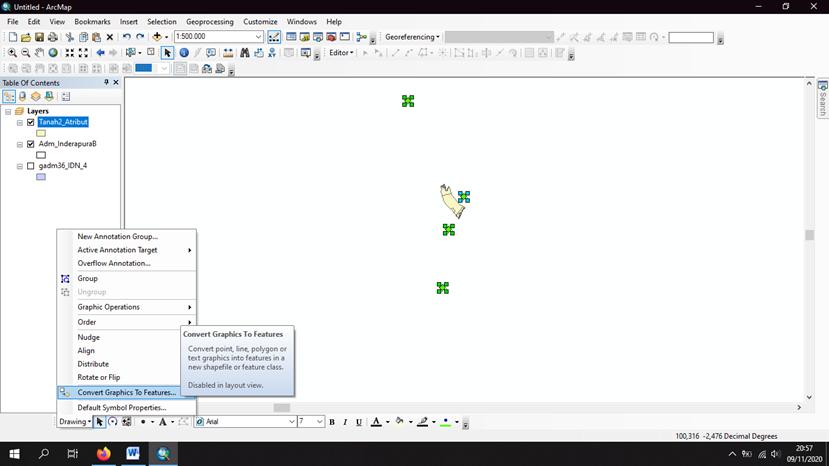Click the vertical map scrollbar thumb
Viewport: 829px width, 466px height.
tap(809, 235)
